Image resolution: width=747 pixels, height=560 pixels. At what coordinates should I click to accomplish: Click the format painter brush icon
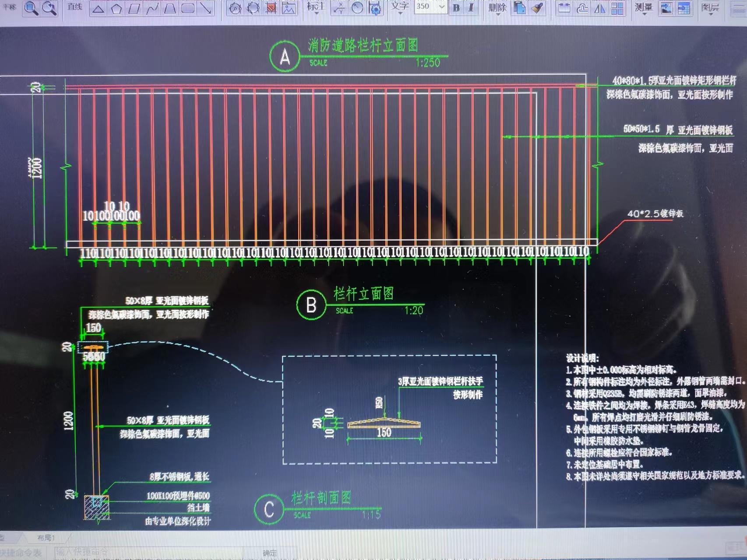[538, 8]
